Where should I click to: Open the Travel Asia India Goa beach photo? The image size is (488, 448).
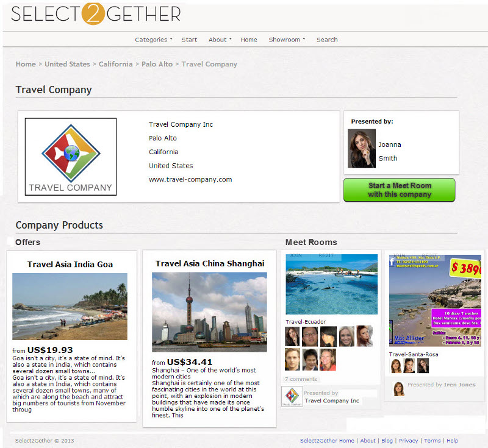tap(70, 306)
